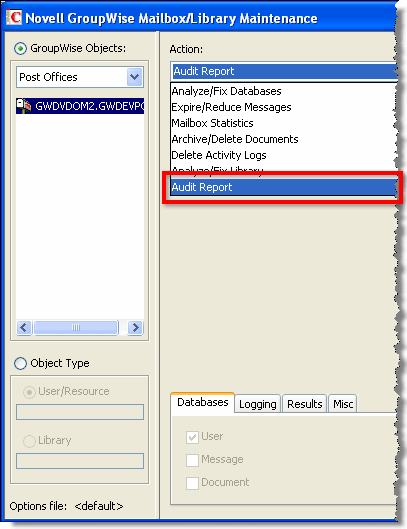Click the scroll right arrow of objects list
The image size is (407, 529).
point(135,327)
